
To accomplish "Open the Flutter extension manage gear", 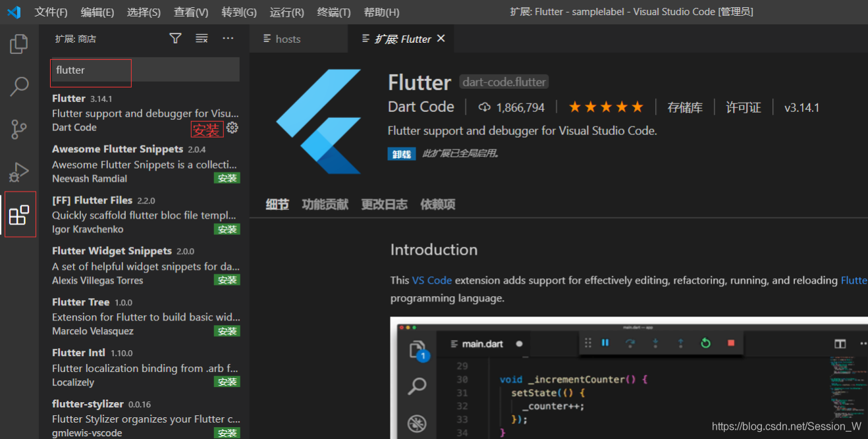I will coord(232,128).
